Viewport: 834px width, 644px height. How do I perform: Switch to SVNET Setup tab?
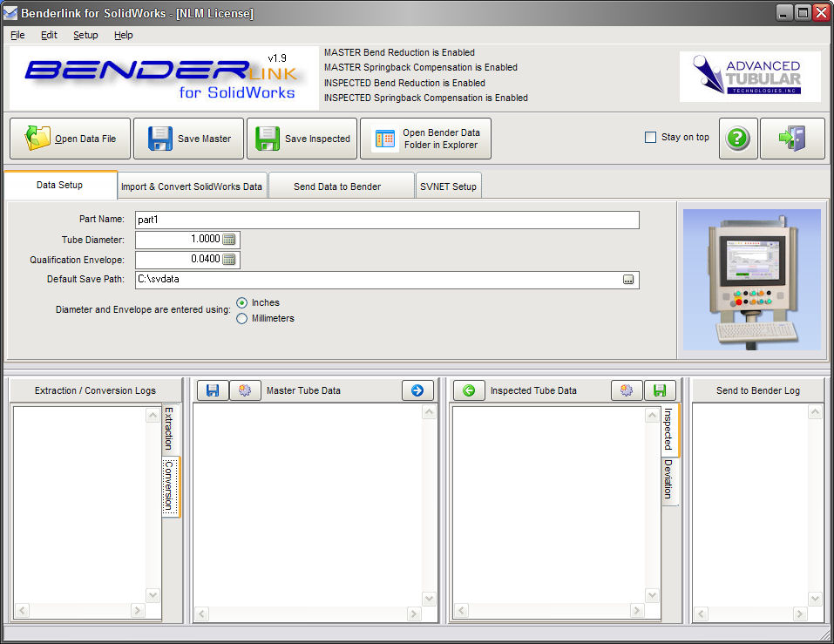point(449,186)
